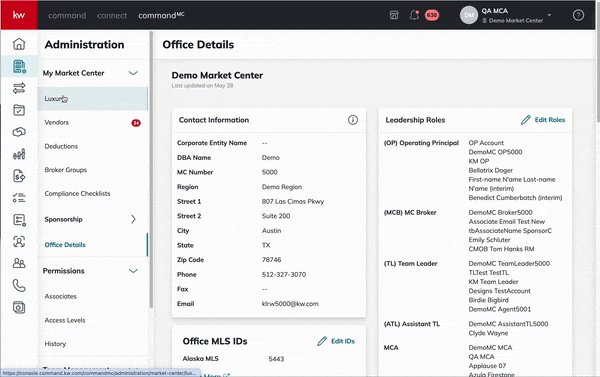Open the camera-like icon at sidebar bottom
The image size is (600, 377).
[x=19, y=307]
